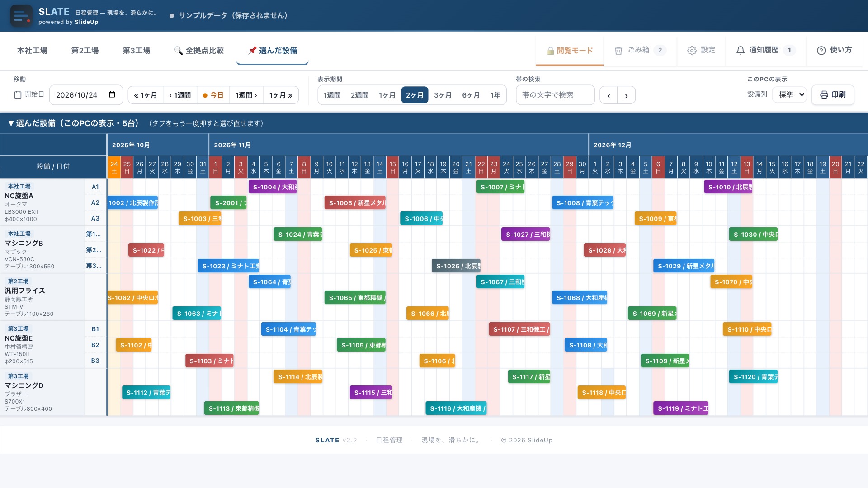This screenshot has width=868, height=488.
Task: Switch to 本社工場 tab
Action: click(x=32, y=51)
